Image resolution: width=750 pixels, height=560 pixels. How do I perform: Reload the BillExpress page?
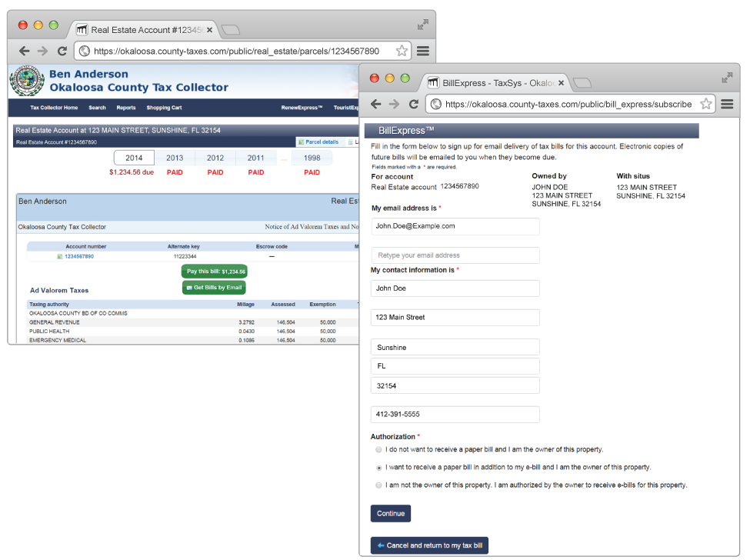tap(414, 104)
